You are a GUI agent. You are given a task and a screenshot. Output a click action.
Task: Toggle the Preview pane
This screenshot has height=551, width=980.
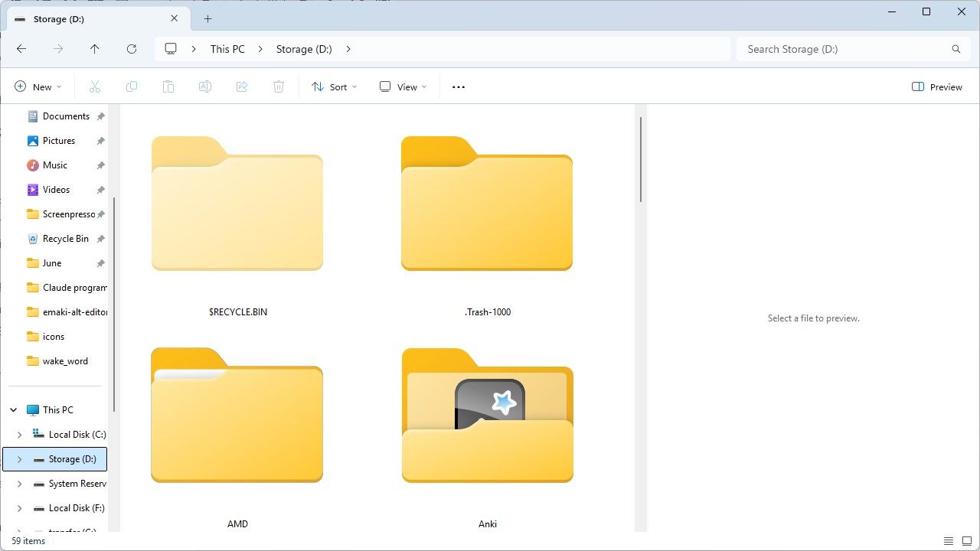(937, 87)
